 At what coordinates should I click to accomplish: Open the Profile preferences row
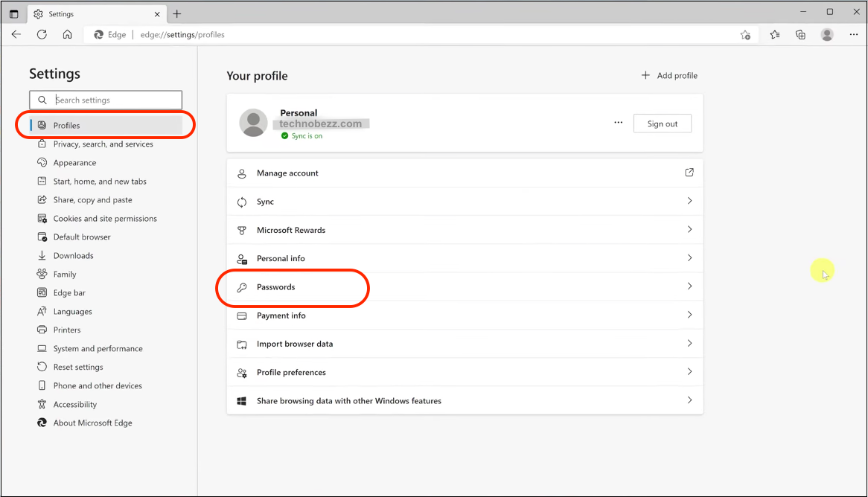tap(465, 373)
